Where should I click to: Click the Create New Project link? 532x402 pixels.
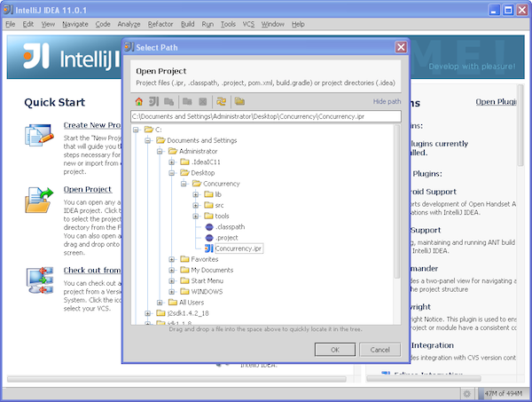coord(92,125)
